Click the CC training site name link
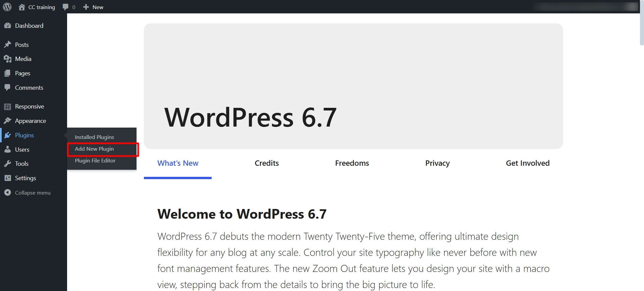This screenshot has height=291, width=644. tap(42, 7)
